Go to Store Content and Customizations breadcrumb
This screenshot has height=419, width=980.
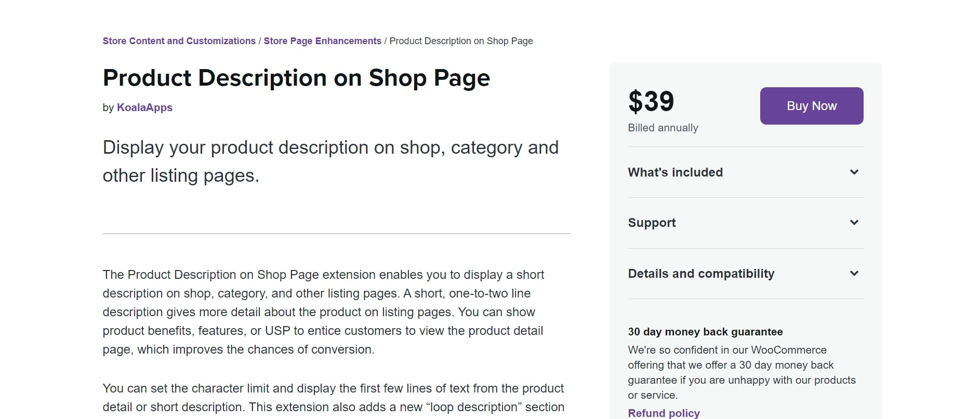pyautogui.click(x=179, y=41)
